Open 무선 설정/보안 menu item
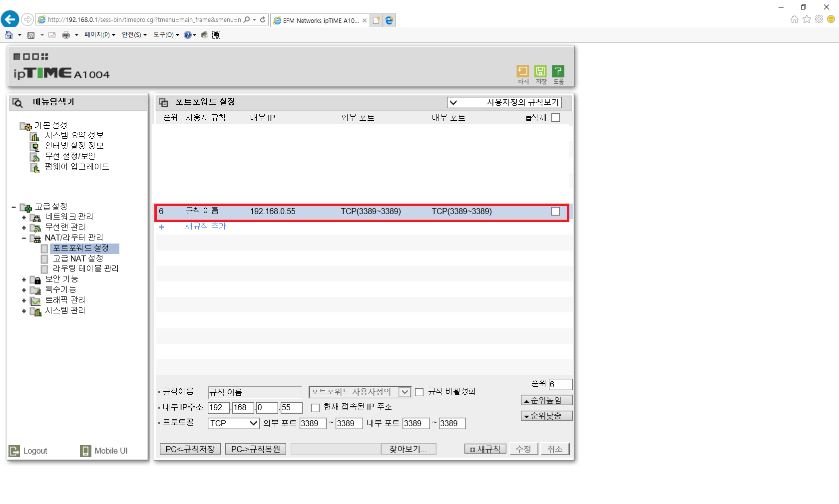 coord(70,156)
